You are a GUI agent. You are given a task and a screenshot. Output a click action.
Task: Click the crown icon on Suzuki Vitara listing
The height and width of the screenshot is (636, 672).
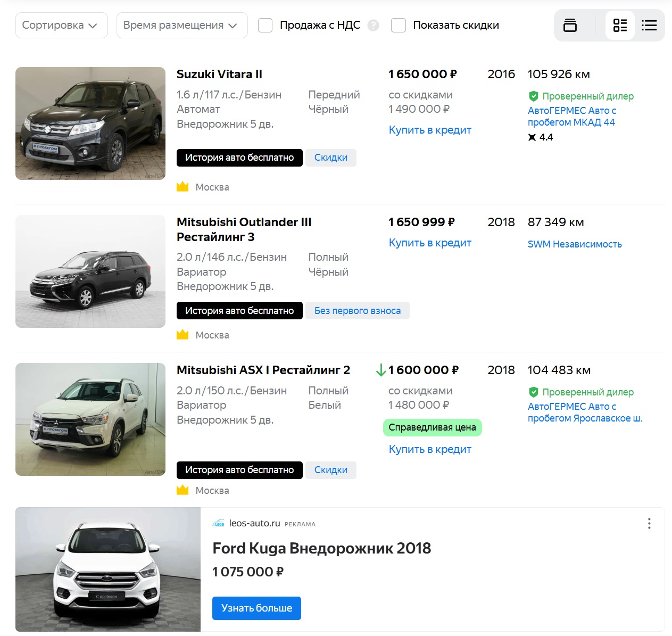tap(182, 187)
